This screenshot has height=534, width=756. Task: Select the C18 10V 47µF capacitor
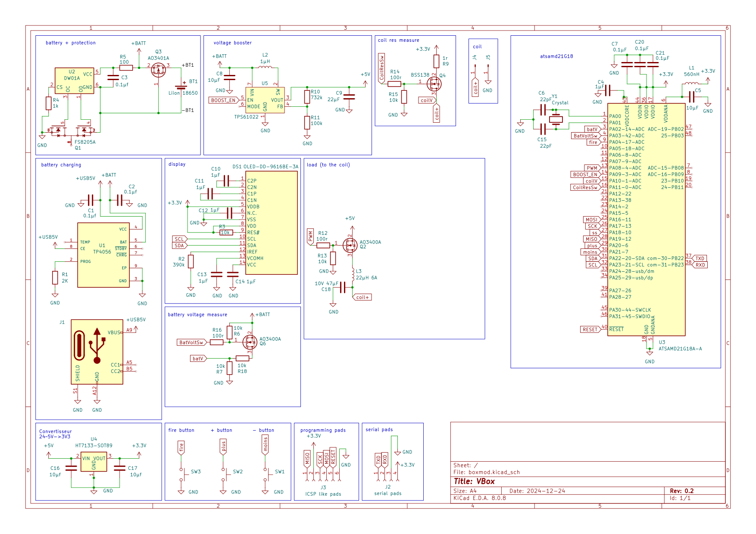(x=343, y=287)
